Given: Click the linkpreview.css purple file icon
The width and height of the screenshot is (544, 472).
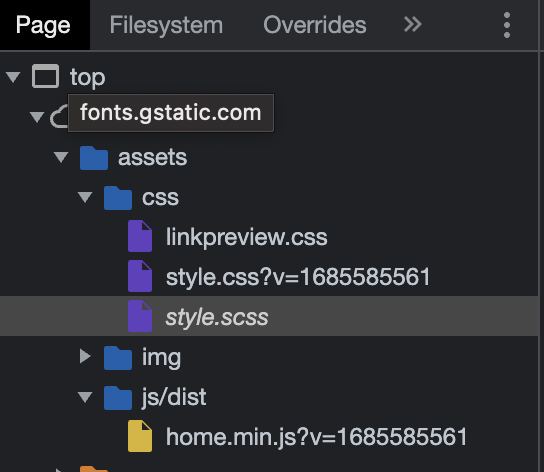Looking at the screenshot, I should (x=140, y=236).
